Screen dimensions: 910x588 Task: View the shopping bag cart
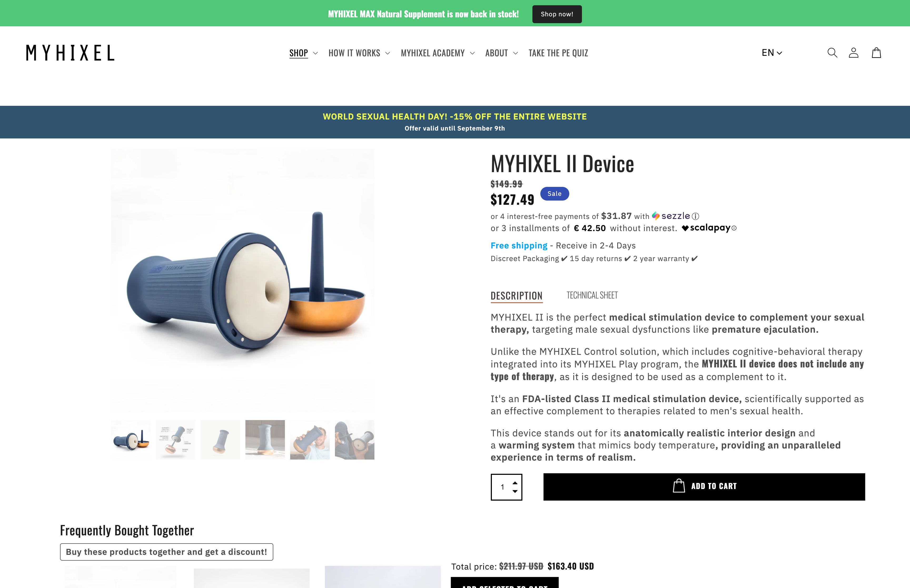point(876,53)
